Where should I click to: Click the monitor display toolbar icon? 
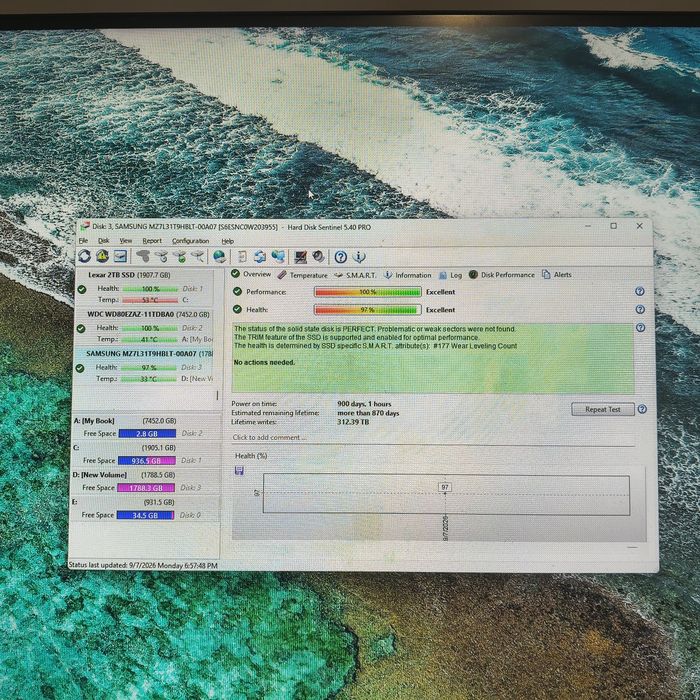pos(300,257)
